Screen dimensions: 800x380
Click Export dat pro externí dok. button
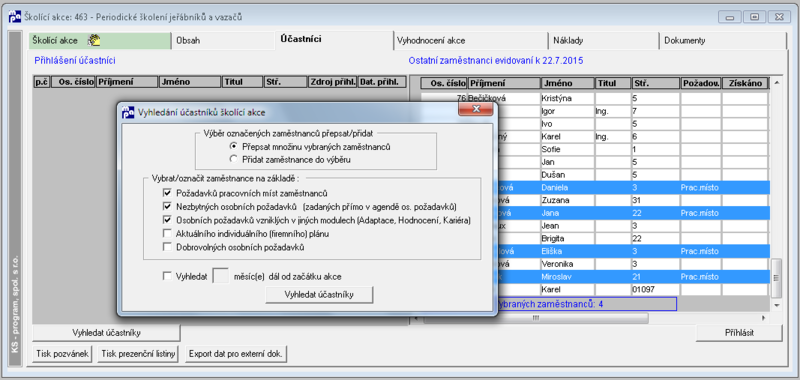point(235,353)
